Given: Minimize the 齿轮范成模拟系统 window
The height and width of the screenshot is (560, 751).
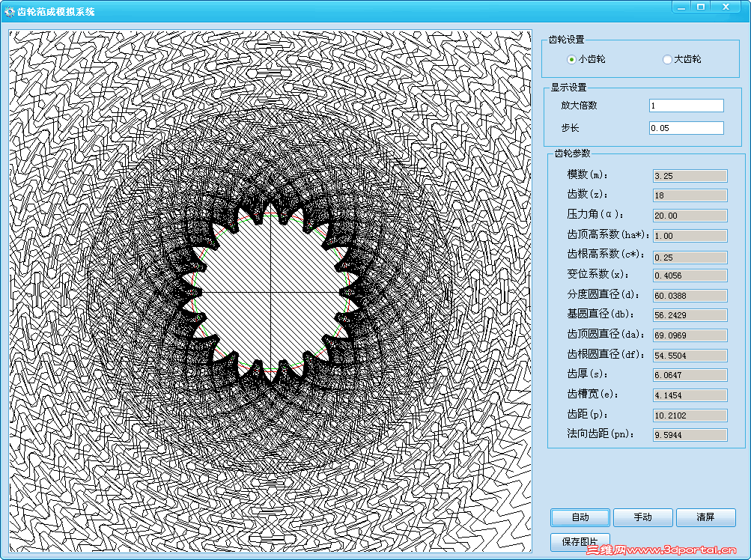Looking at the screenshot, I should (681, 7).
